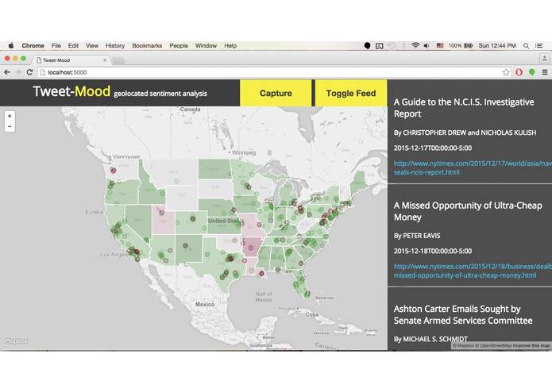552x392 pixels.
Task: Open the Apple menu
Action: click(11, 46)
